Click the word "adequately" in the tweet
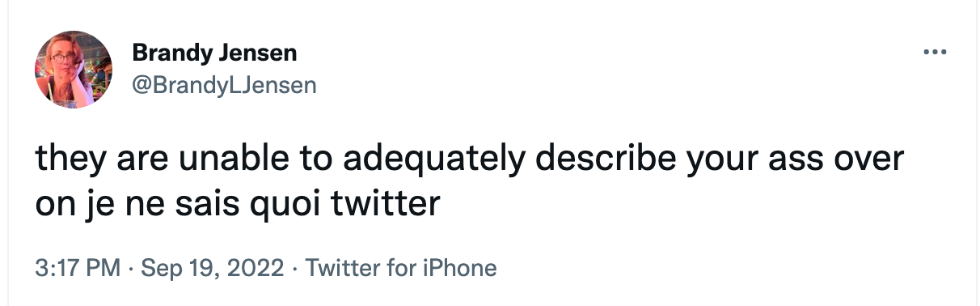This screenshot has height=306, width=980. click(x=433, y=159)
